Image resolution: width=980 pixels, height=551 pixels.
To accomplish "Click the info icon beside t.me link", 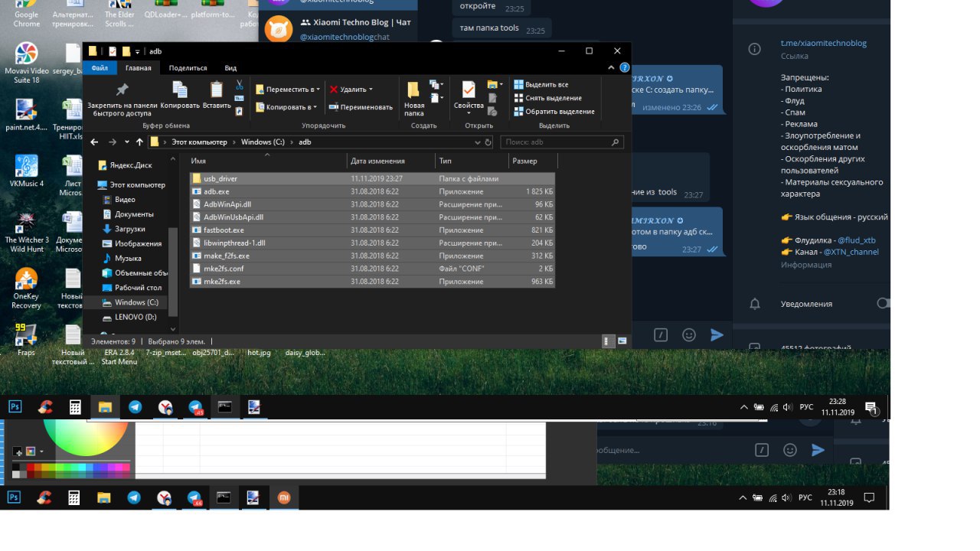I will 755,49.
